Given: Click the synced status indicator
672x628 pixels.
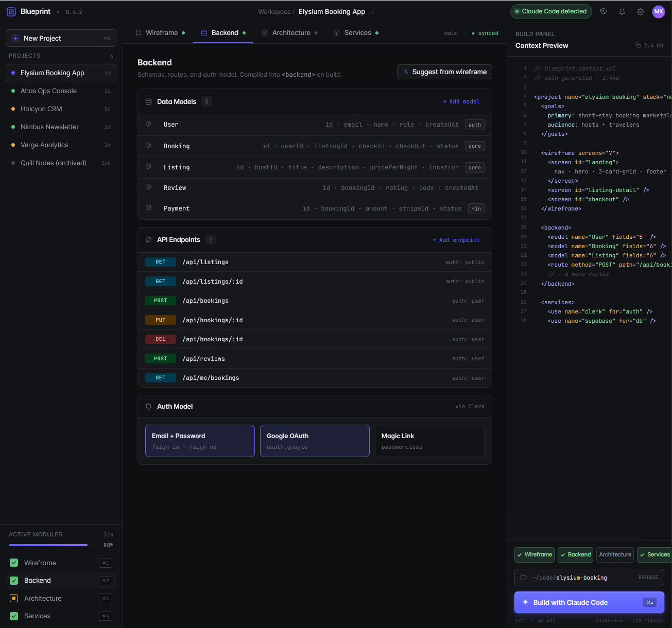Looking at the screenshot, I should 485,33.
